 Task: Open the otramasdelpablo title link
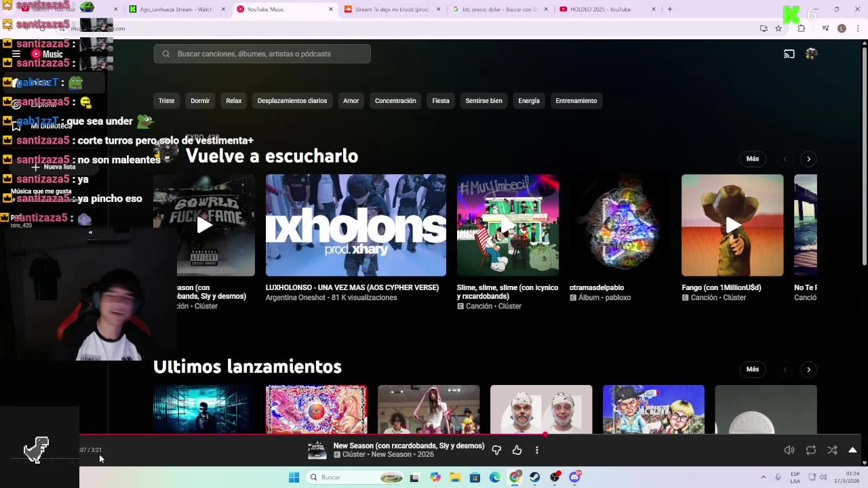[x=597, y=287]
